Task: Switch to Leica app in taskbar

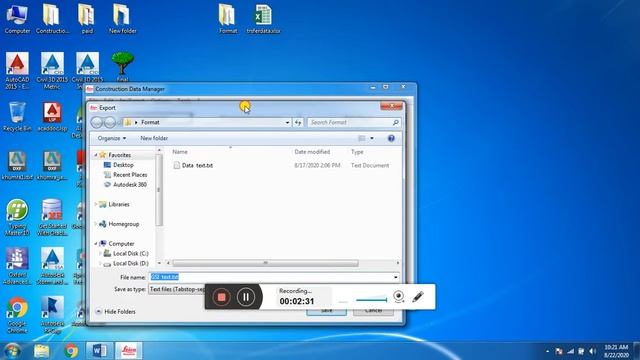Action: (x=129, y=351)
